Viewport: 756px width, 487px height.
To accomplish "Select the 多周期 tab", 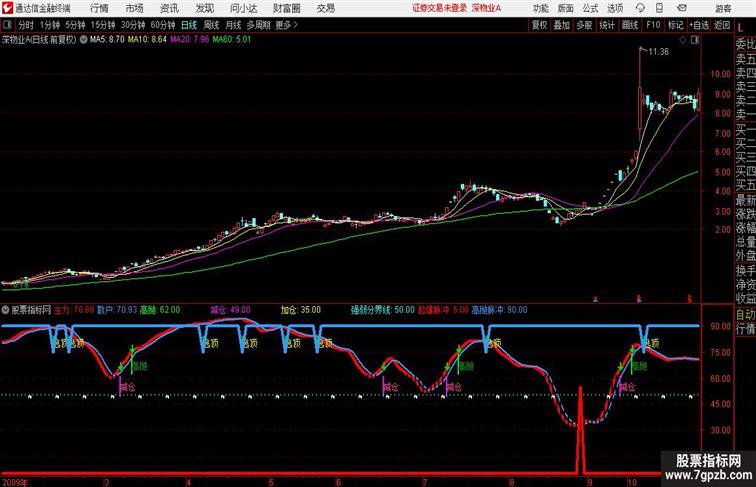I will [x=258, y=25].
